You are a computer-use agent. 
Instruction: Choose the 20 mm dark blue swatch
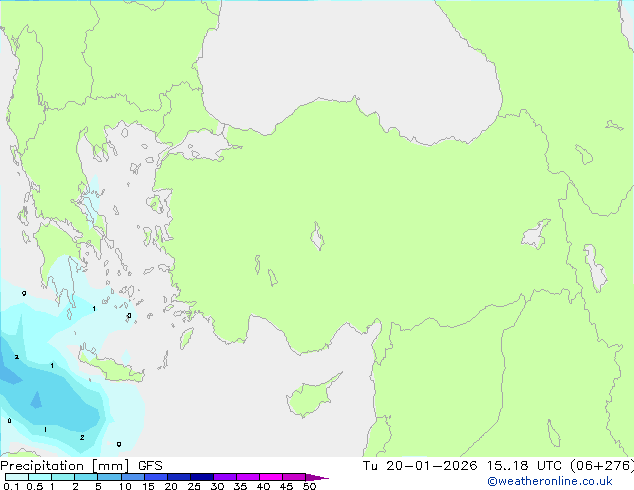[x=178, y=477]
